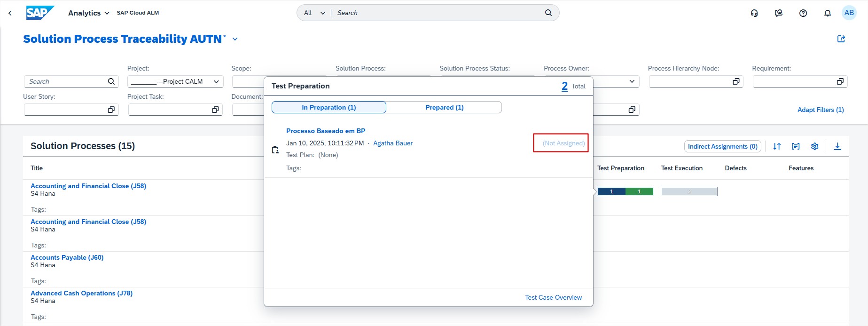The width and height of the screenshot is (868, 326).
Task: Toggle the Indirect Assignments (0) button
Action: (722, 146)
